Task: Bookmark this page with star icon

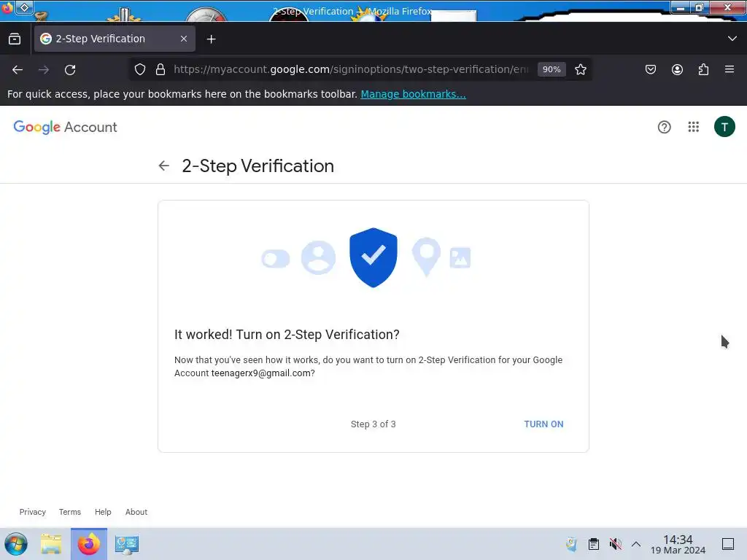Action: 580,69
